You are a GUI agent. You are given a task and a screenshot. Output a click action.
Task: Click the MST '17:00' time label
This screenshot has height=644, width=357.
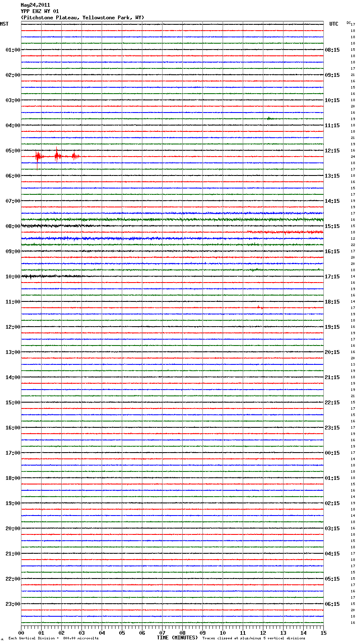coord(13,453)
